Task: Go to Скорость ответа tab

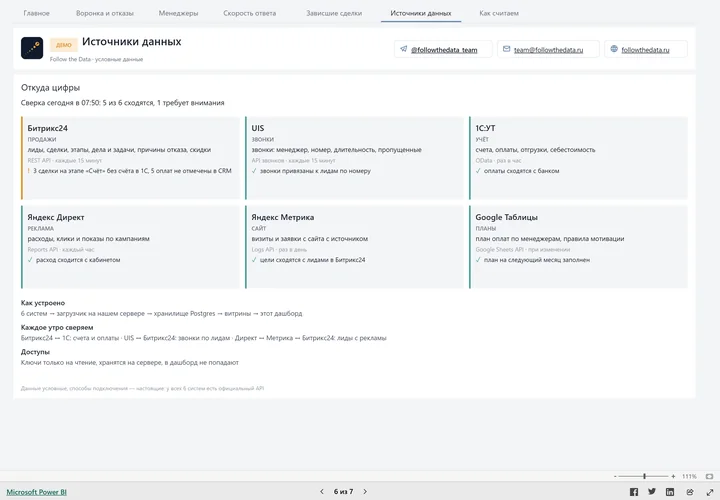Action: [x=250, y=13]
